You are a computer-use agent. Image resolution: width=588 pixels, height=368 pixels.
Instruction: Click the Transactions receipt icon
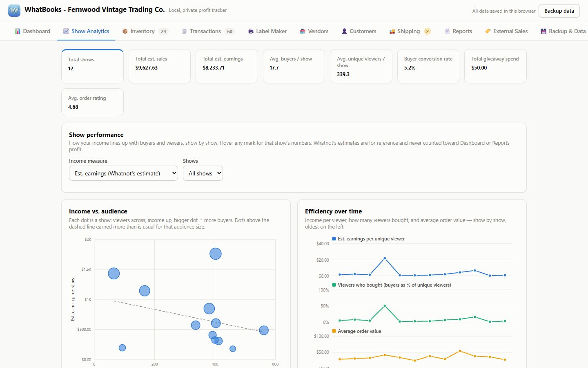click(184, 31)
